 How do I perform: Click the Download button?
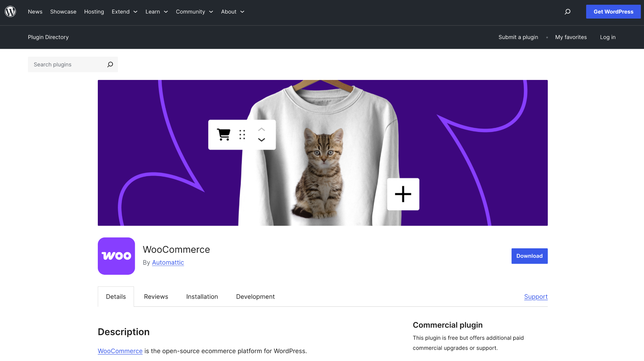(x=529, y=256)
